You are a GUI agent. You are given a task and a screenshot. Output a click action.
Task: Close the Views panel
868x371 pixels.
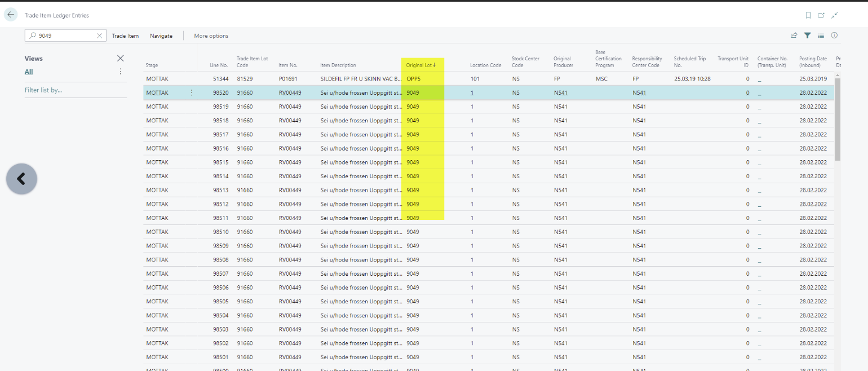coord(120,58)
